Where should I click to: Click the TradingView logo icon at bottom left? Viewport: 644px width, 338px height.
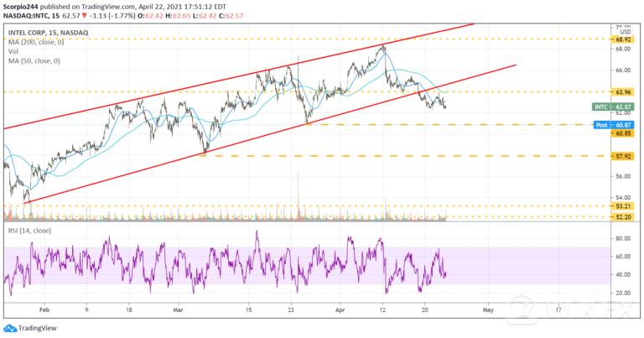click(x=9, y=329)
